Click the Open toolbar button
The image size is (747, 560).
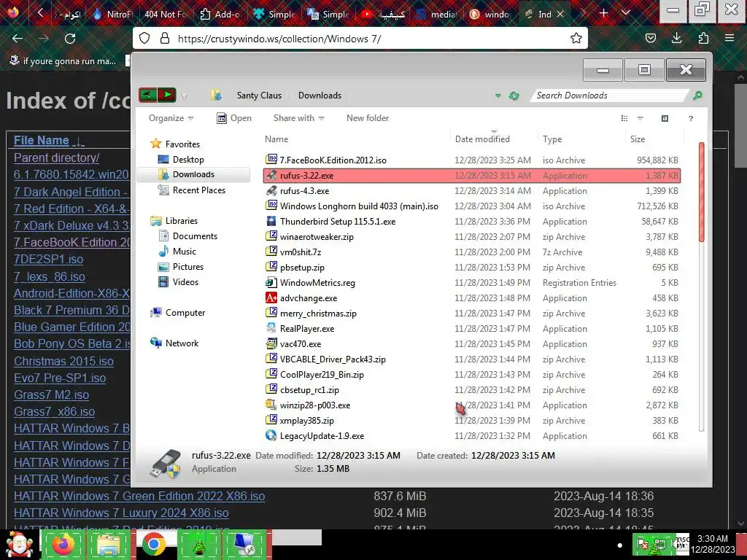coord(234,118)
